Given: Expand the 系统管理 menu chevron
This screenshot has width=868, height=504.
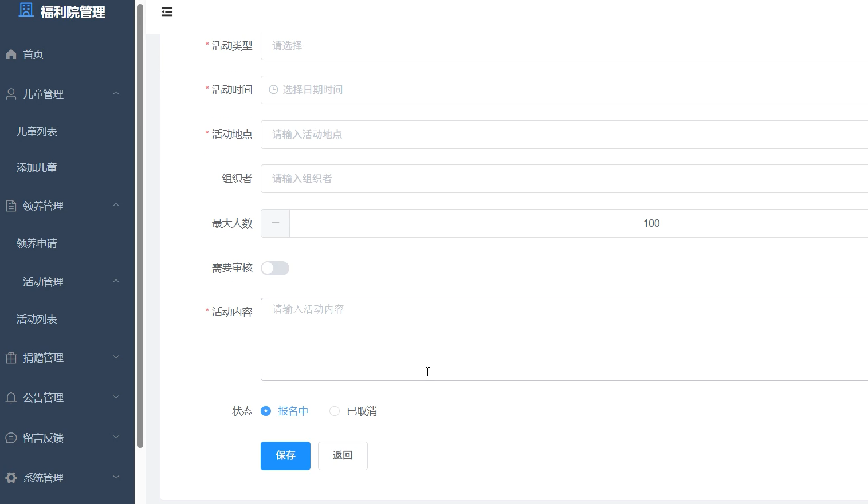Looking at the screenshot, I should click(x=116, y=477).
